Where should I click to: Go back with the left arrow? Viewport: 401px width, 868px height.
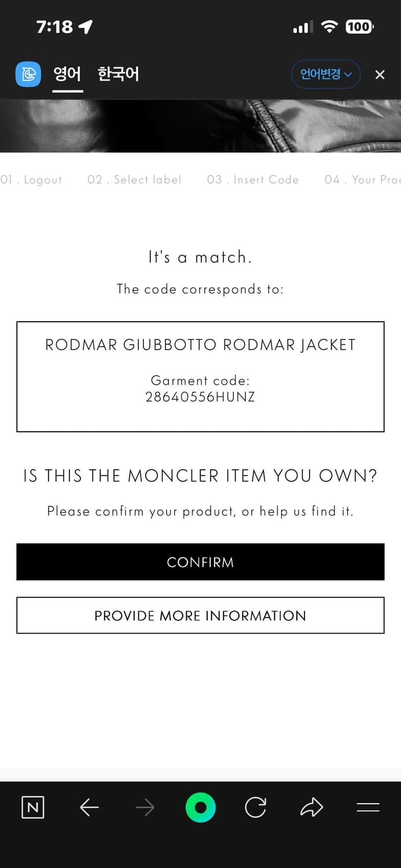[x=89, y=807]
